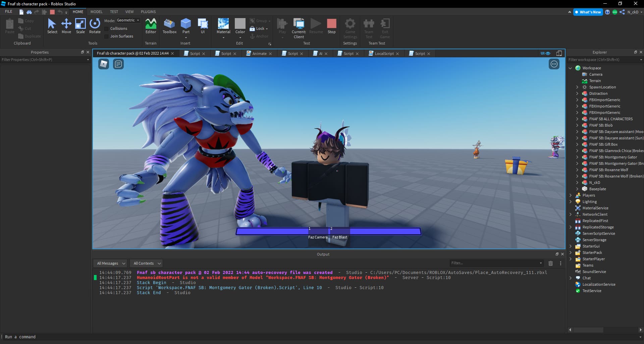Open the help question mark icon

pos(607,12)
